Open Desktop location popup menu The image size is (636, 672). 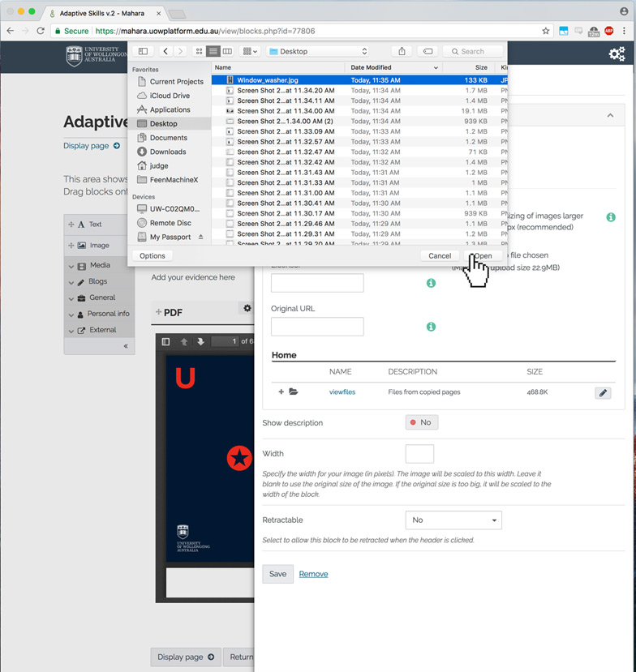318,51
